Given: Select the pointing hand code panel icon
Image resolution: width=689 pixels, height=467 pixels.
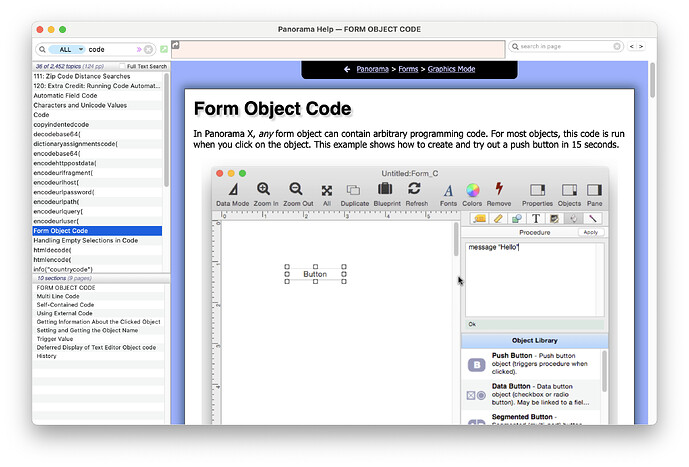Looking at the screenshot, I should click(573, 218).
